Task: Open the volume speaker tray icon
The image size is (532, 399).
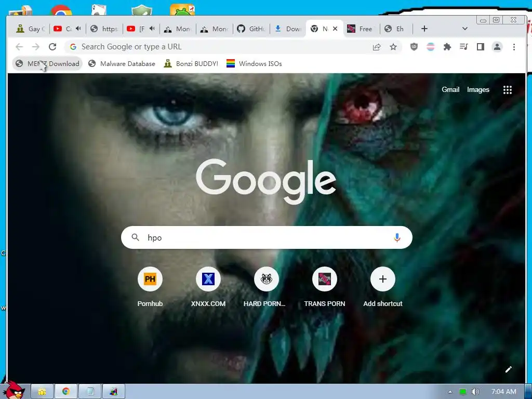Action: pos(475,392)
